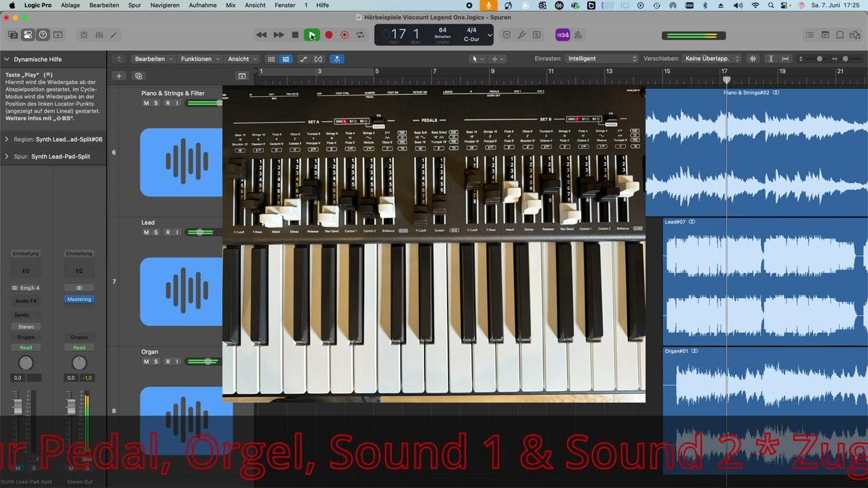Open the Aufnahme menu
This screenshot has height=488, width=868.
(203, 5)
